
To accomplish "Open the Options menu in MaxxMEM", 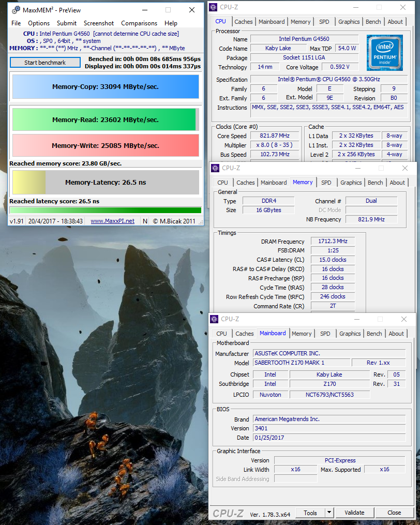I will (39, 23).
